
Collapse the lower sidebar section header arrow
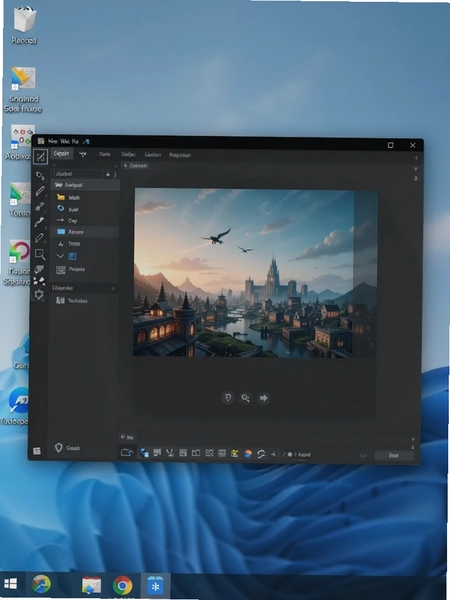(x=112, y=288)
